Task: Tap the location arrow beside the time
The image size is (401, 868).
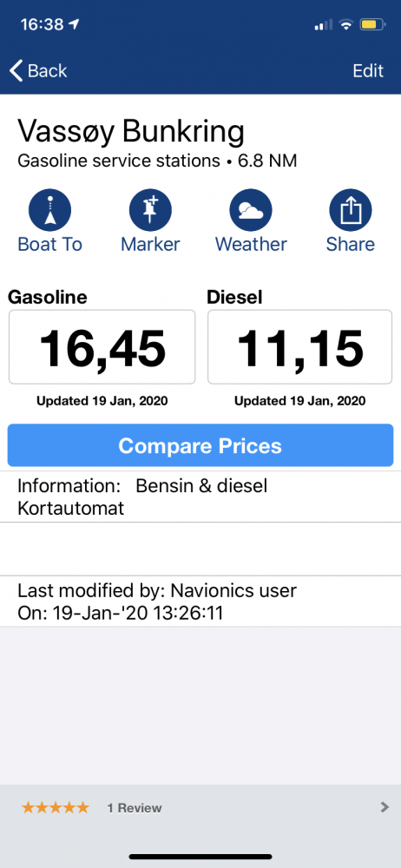Action: tap(74, 24)
